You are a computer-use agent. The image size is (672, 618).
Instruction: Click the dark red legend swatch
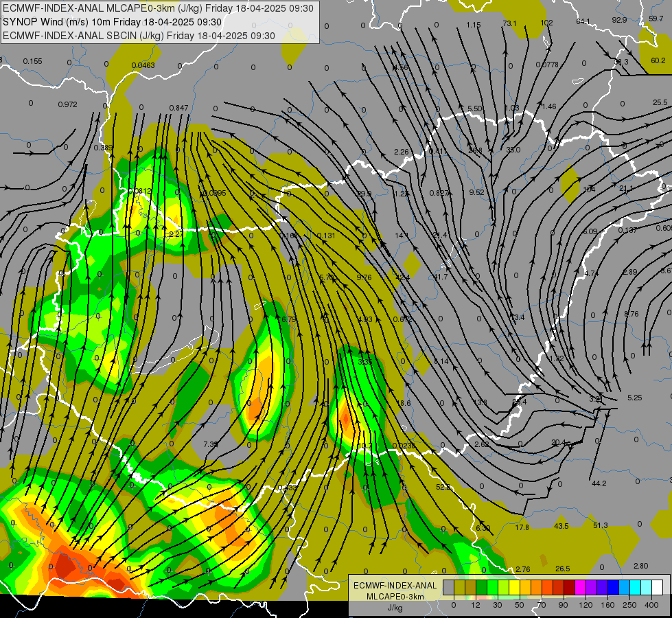click(570, 588)
